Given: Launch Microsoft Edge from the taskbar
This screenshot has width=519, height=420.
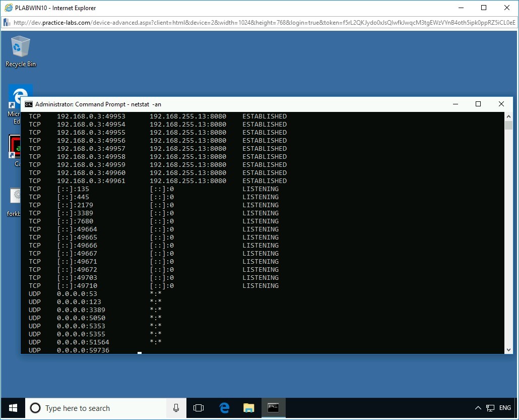Looking at the screenshot, I should pyautogui.click(x=223, y=407).
